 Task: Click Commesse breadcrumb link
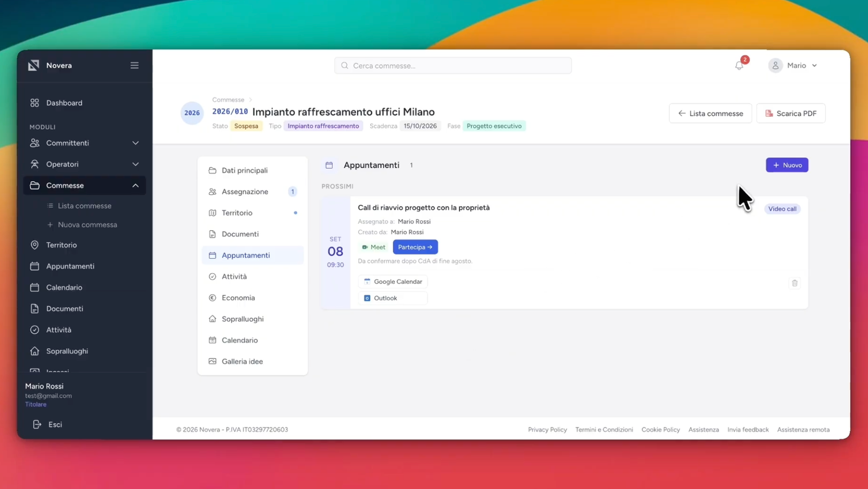pyautogui.click(x=228, y=99)
